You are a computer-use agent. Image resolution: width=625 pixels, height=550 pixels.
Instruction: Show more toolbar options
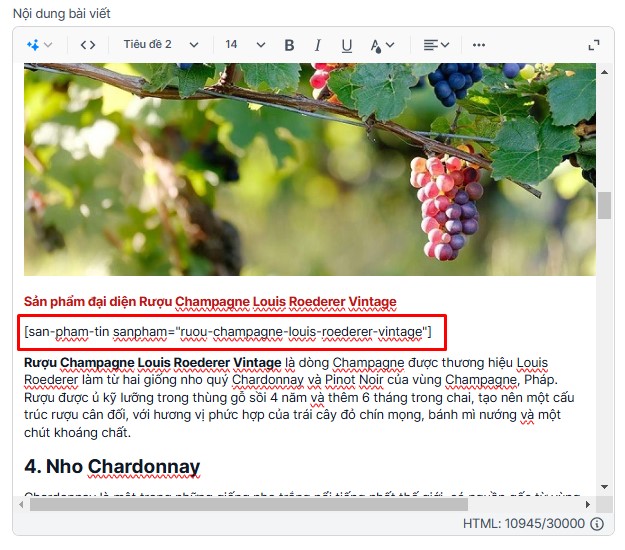(x=479, y=45)
